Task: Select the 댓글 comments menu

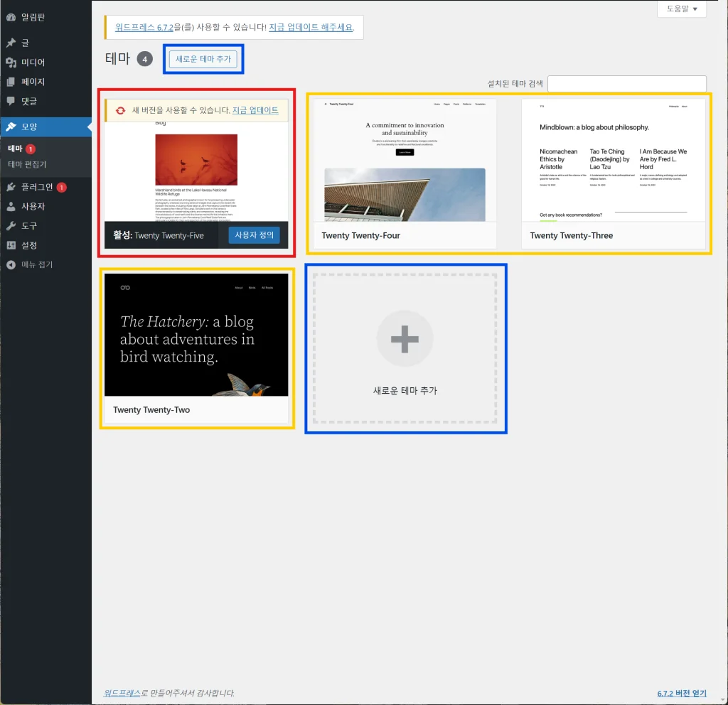Action: pyautogui.click(x=45, y=101)
